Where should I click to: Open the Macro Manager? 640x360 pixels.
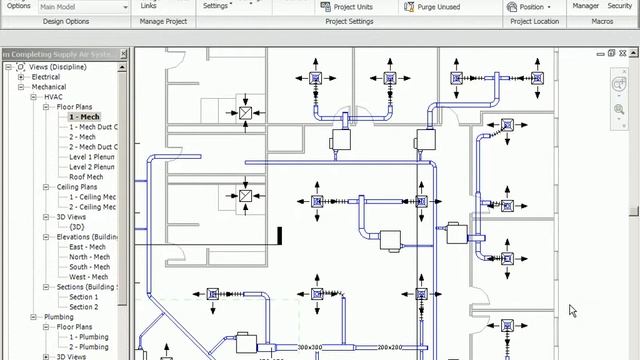click(585, 6)
